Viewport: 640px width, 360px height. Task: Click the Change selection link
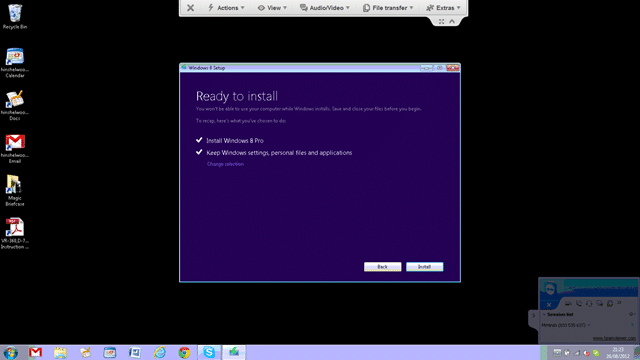[225, 164]
